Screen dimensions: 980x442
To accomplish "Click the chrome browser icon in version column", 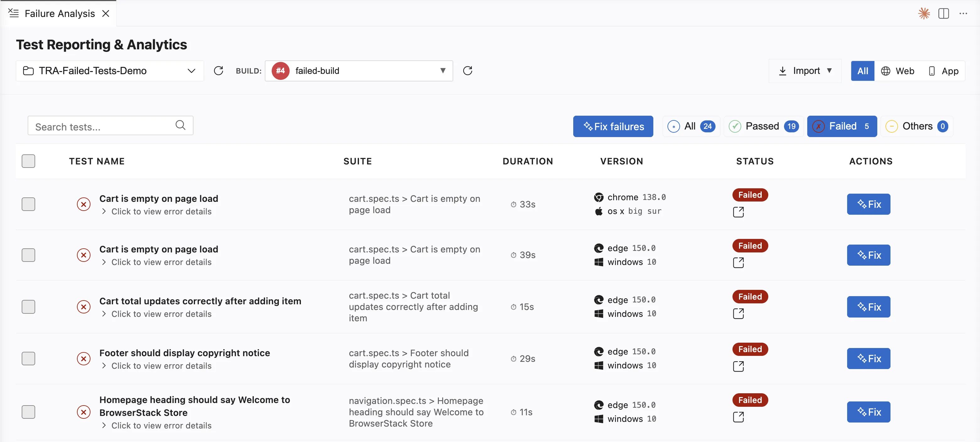I will coord(599,197).
